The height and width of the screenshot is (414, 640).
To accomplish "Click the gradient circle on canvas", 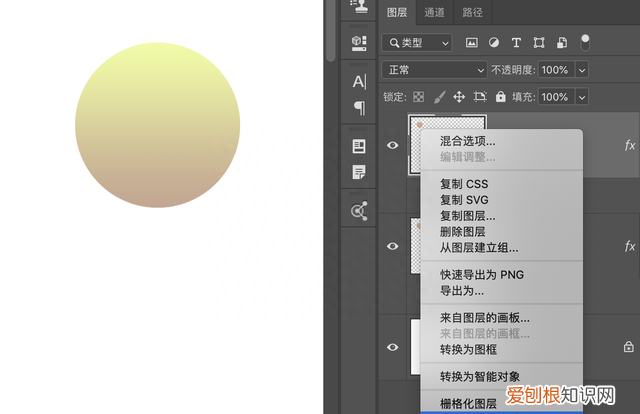I will [158, 125].
